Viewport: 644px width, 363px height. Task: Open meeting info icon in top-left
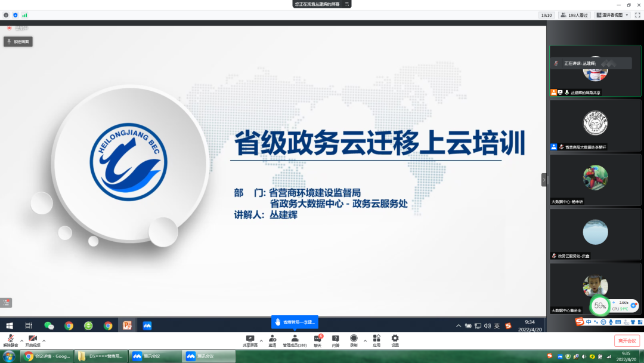pyautogui.click(x=6, y=15)
